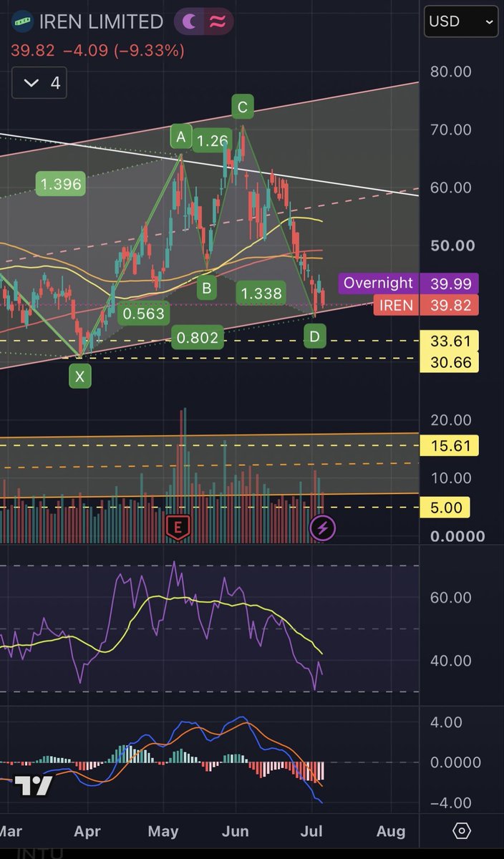
Task: Tap the purple lightning event marker
Action: click(x=322, y=528)
